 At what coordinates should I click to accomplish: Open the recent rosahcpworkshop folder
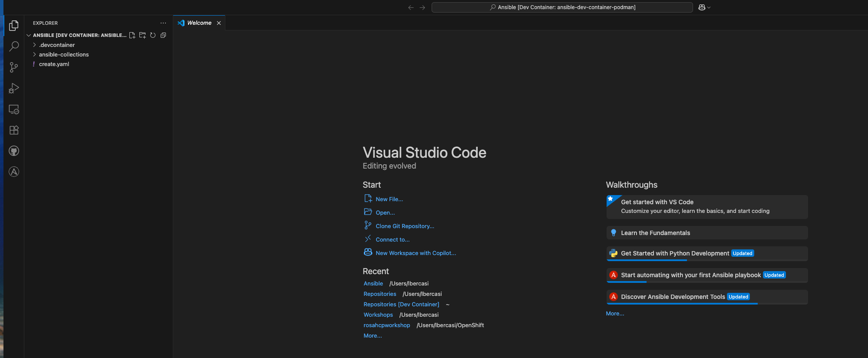[x=386, y=325]
